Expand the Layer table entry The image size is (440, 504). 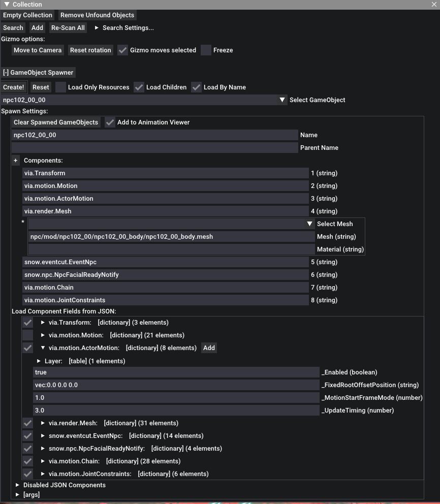pos(39,361)
